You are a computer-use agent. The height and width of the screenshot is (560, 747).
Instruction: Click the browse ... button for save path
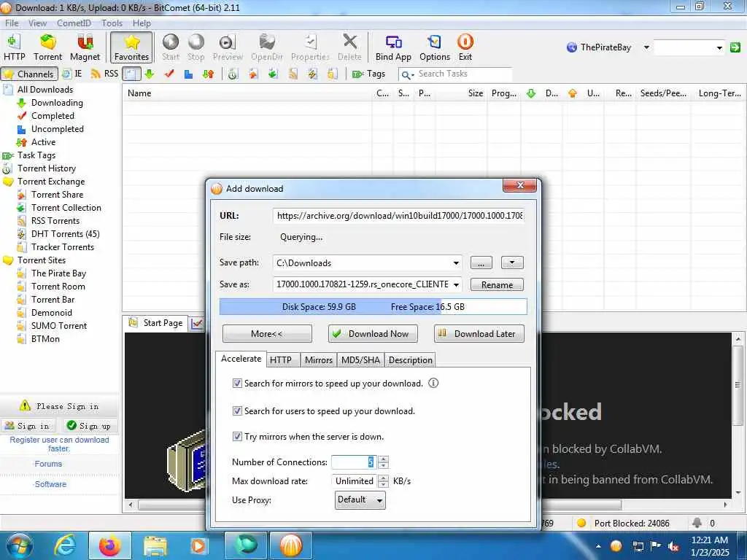tap(481, 262)
